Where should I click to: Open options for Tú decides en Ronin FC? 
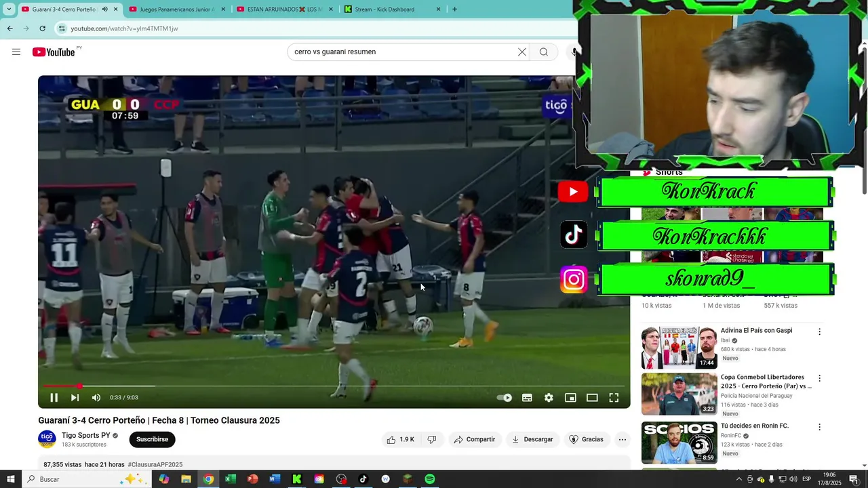coord(819,427)
